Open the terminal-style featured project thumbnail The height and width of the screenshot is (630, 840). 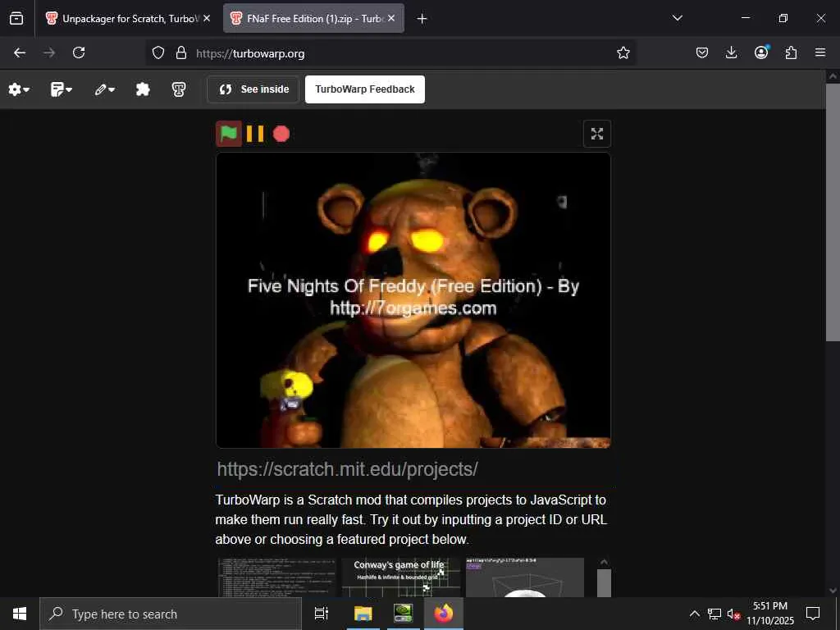[x=277, y=577]
